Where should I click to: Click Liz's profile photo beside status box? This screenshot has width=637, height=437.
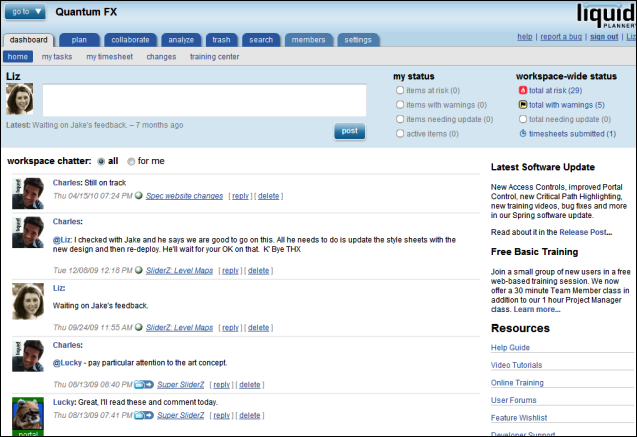tap(20, 99)
